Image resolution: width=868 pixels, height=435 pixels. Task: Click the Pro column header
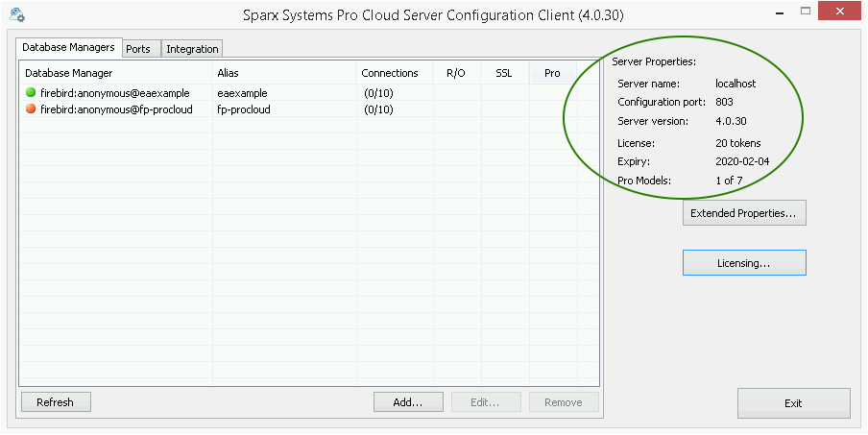tap(552, 73)
